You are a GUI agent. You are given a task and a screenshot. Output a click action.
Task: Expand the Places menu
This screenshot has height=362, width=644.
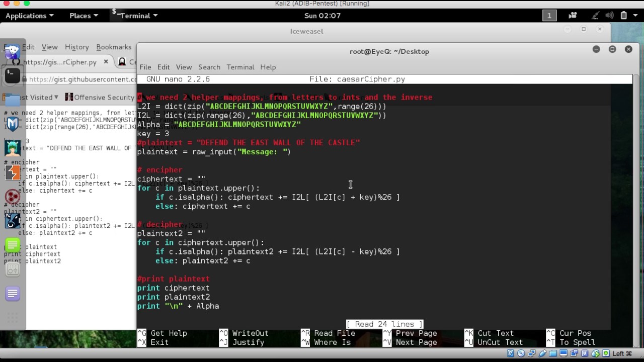(83, 16)
